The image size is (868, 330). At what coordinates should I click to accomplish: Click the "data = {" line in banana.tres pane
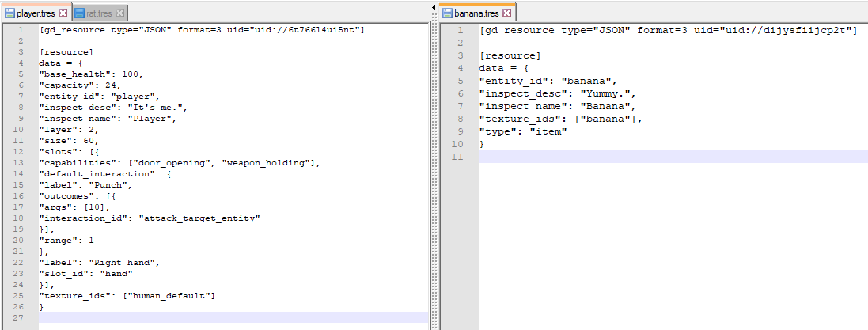(x=504, y=68)
